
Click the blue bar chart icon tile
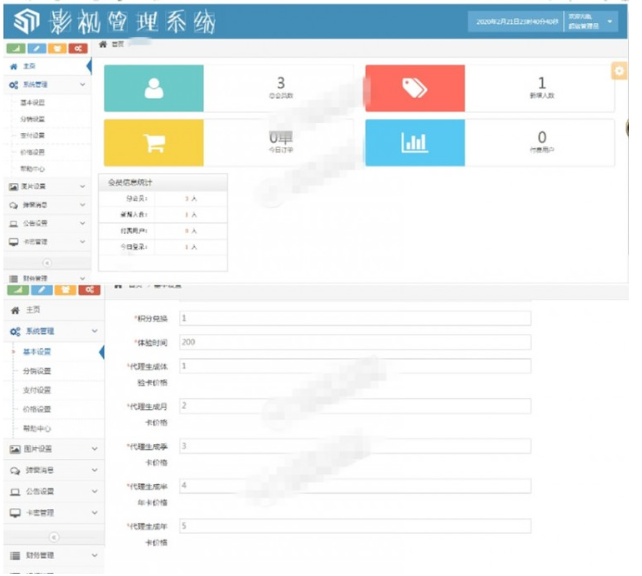pos(414,142)
